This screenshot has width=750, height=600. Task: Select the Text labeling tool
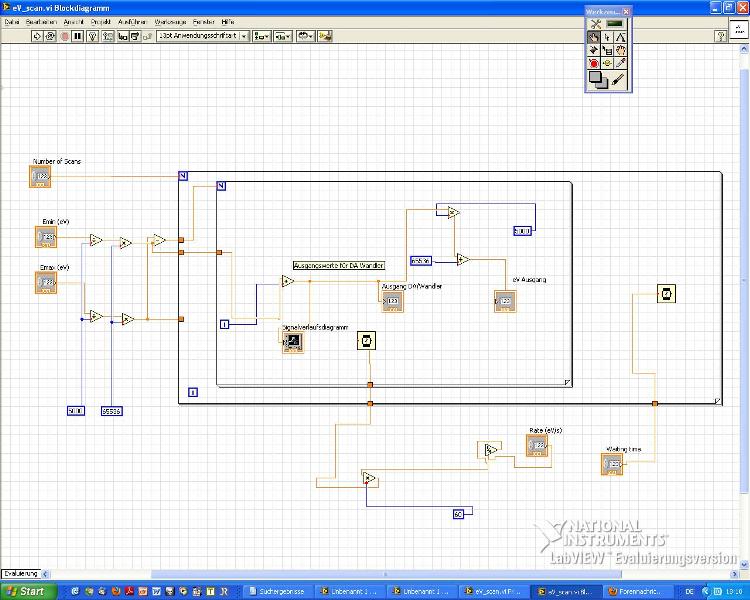pos(620,37)
